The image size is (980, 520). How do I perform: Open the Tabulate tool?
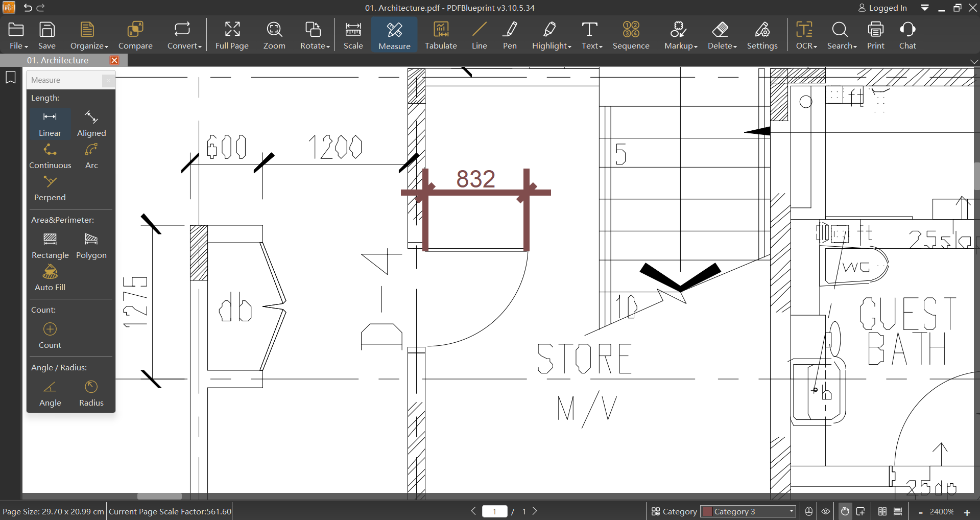[x=441, y=35]
